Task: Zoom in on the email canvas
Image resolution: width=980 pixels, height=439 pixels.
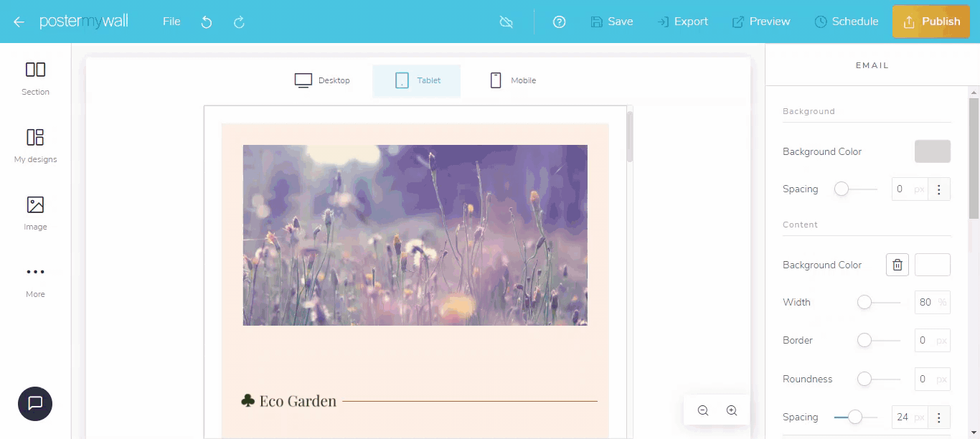Action: click(732, 410)
